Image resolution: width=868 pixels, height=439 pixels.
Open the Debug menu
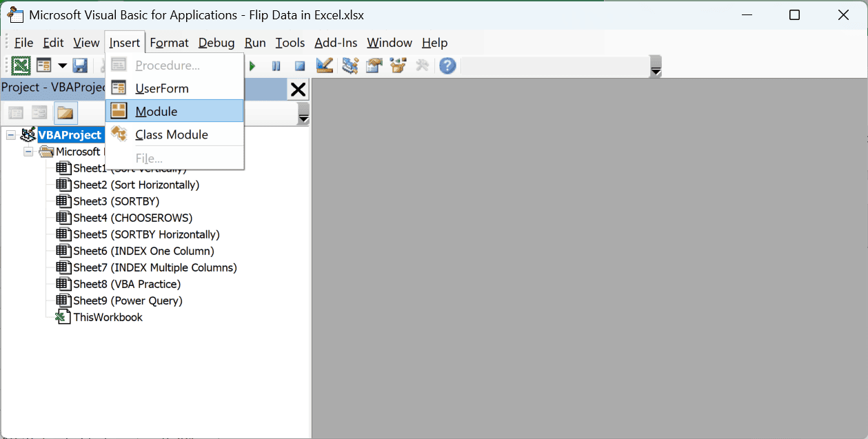click(x=216, y=43)
